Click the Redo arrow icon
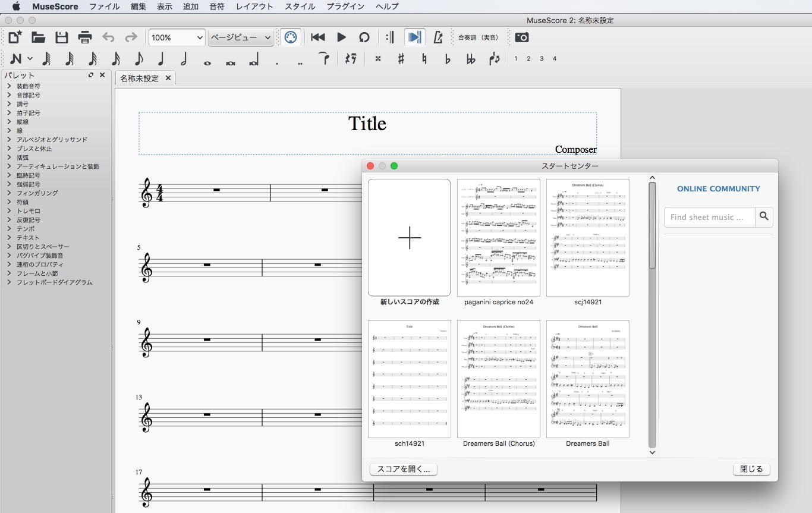The image size is (812, 513). tap(131, 37)
